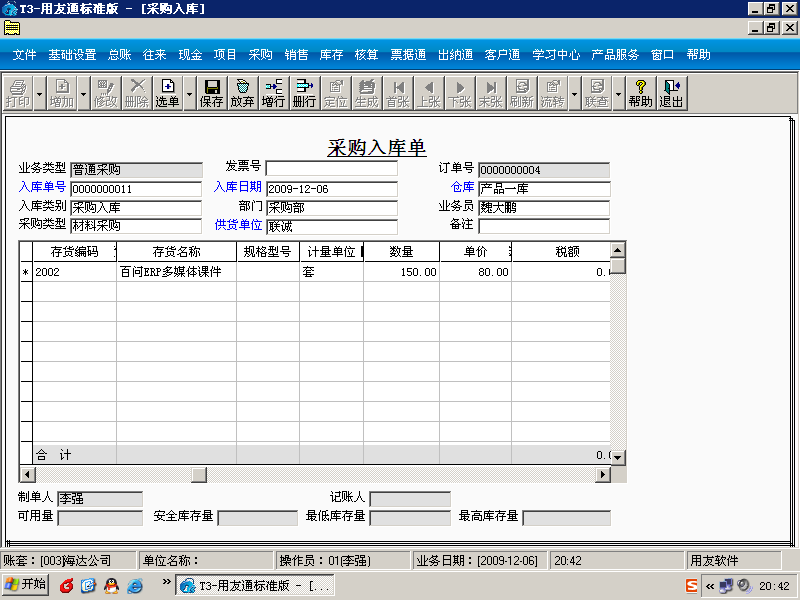Click the yellow document icon below title bar
This screenshot has width=800, height=600.
(x=12, y=28)
